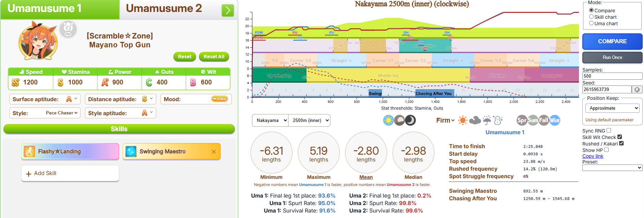Viewport: 644px width, 218px height.
Task: Set weather to sunny
Action: coord(463,120)
